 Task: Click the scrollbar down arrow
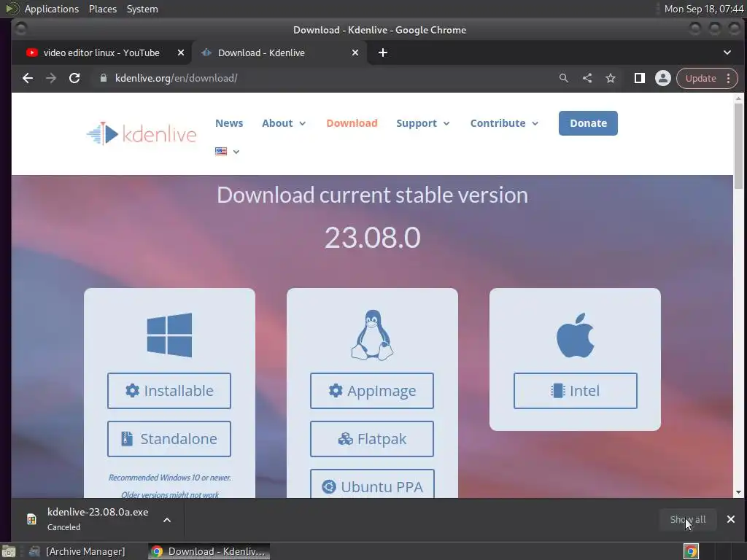(x=738, y=492)
